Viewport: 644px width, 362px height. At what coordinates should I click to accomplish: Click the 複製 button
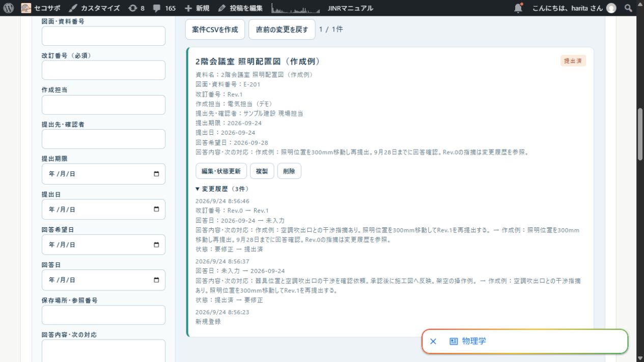[x=262, y=171]
